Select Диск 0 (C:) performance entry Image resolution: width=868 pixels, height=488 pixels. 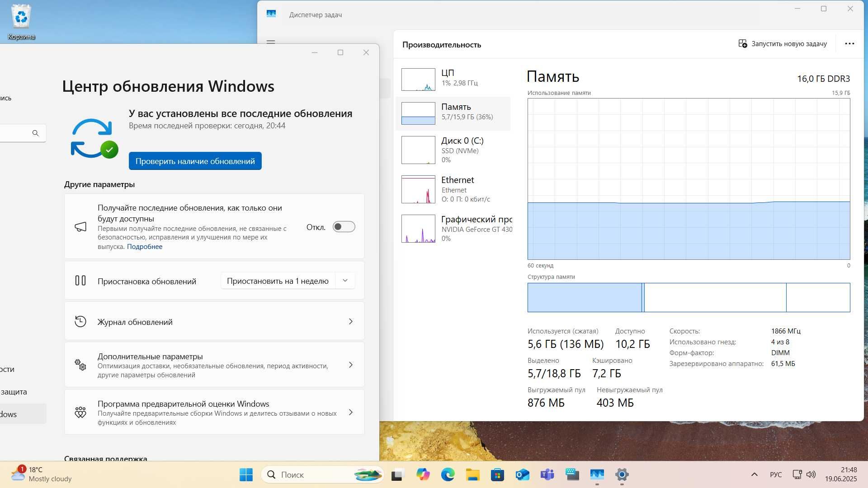point(453,150)
